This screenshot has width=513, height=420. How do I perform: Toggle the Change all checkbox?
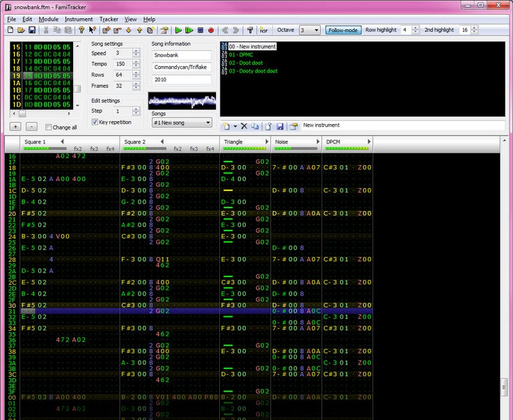(x=49, y=127)
